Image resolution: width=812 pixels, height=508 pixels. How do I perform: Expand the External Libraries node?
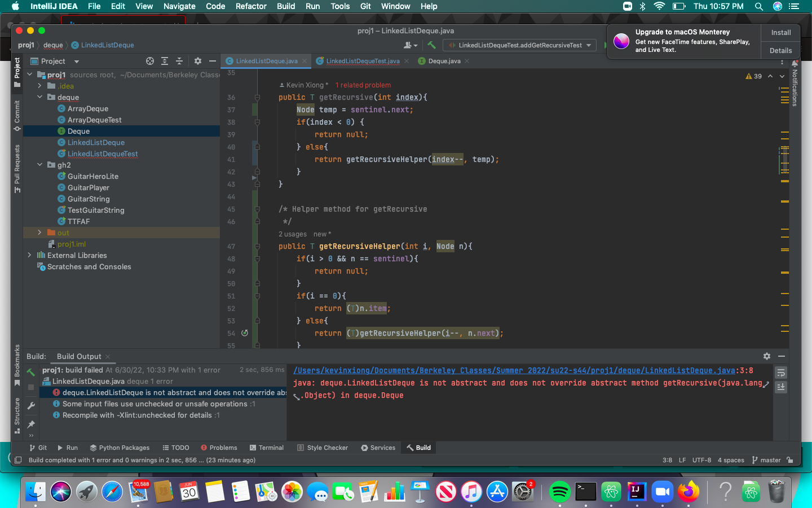coord(29,255)
